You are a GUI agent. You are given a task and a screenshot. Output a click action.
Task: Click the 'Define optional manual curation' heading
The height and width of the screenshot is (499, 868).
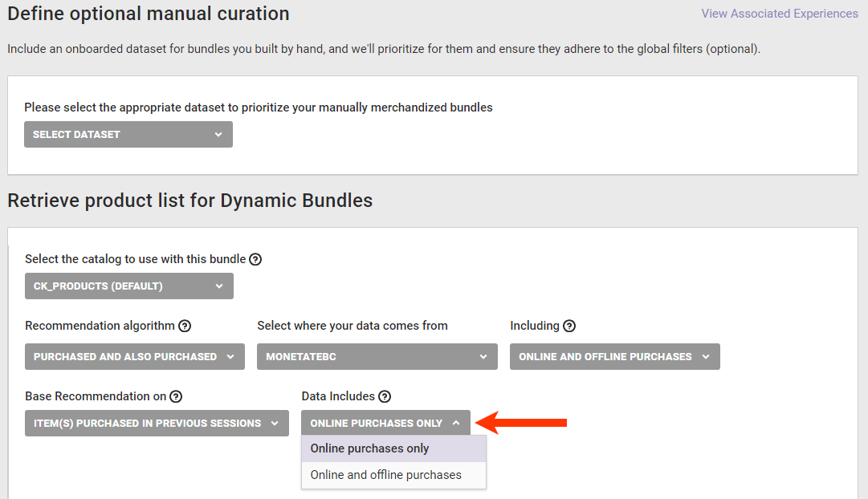point(149,14)
